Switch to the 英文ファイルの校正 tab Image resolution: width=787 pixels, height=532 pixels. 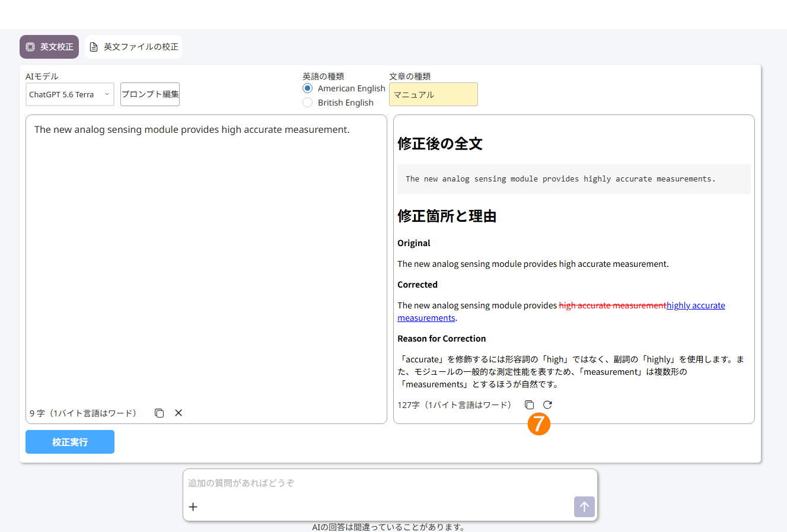tap(133, 47)
